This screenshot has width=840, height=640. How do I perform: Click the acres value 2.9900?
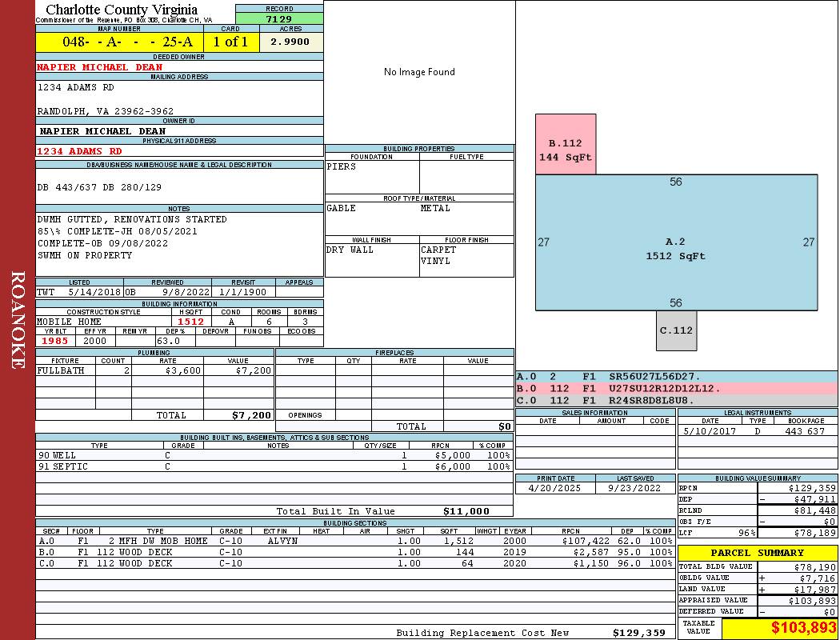(x=290, y=42)
